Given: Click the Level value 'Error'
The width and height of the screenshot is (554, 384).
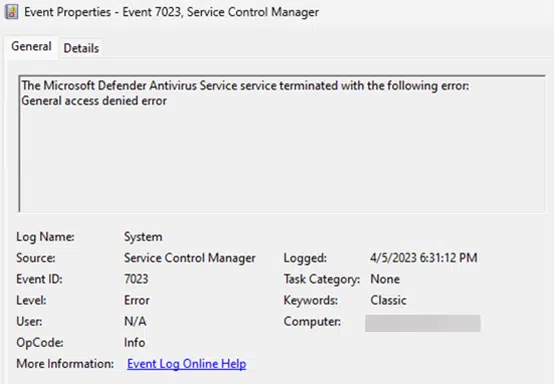Looking at the screenshot, I should pos(137,300).
